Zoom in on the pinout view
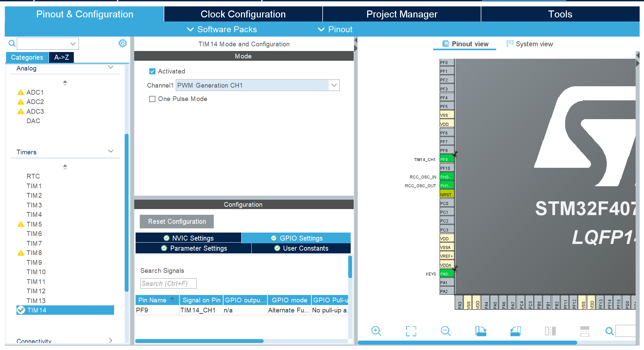Image resolution: width=644 pixels, height=350 pixels. pos(377,331)
